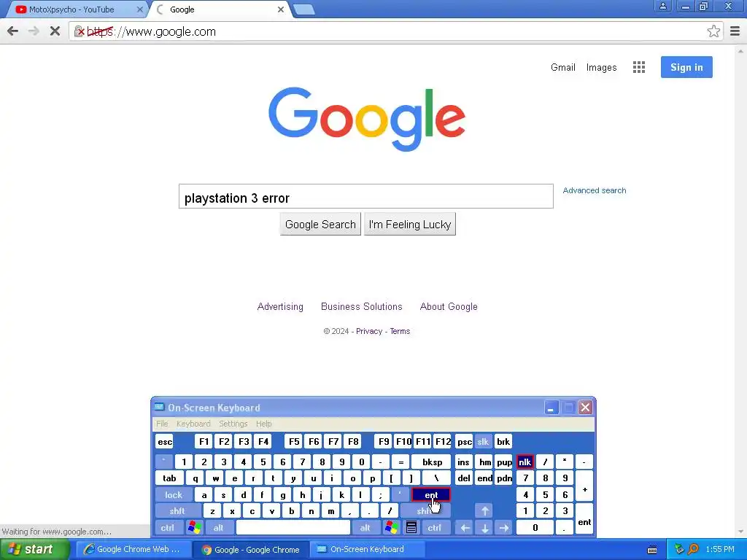Bookmark this page with the star icon
This screenshot has height=560, width=747.
tap(713, 31)
